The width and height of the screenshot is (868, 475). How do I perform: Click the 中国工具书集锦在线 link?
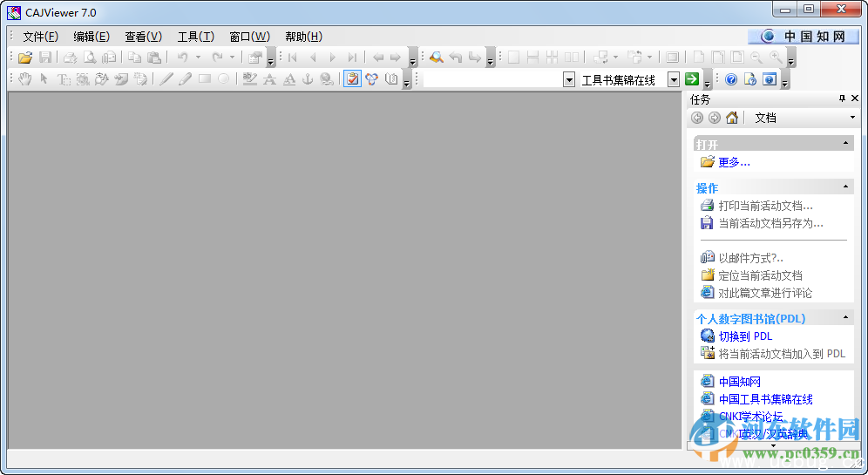coord(765,399)
